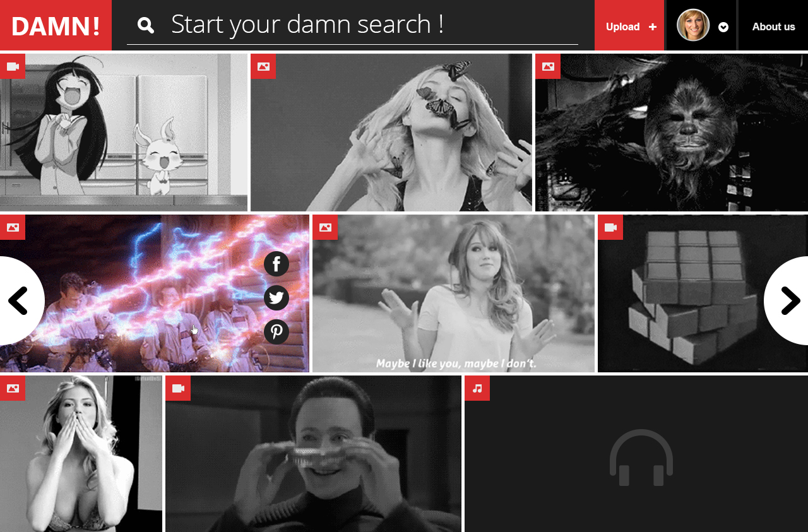Click image badge on Ghostbusters tile
The image size is (808, 532).
[x=13, y=227]
